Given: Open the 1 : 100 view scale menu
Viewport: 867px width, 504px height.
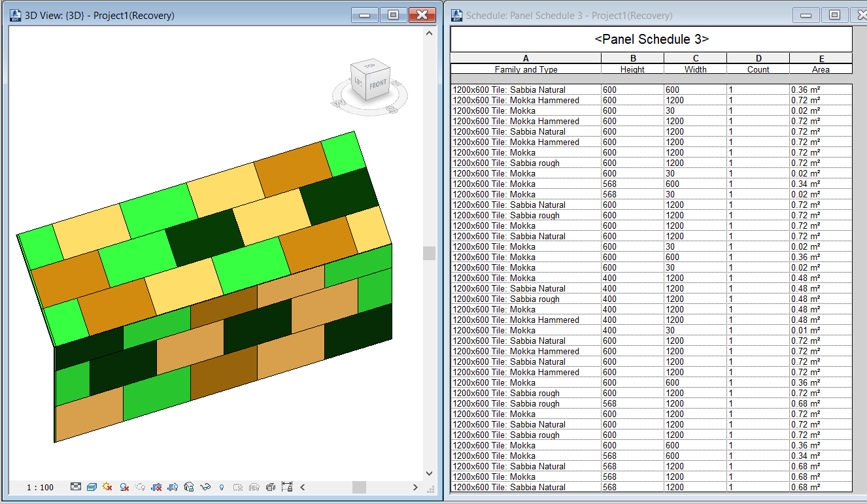Looking at the screenshot, I should (40, 488).
